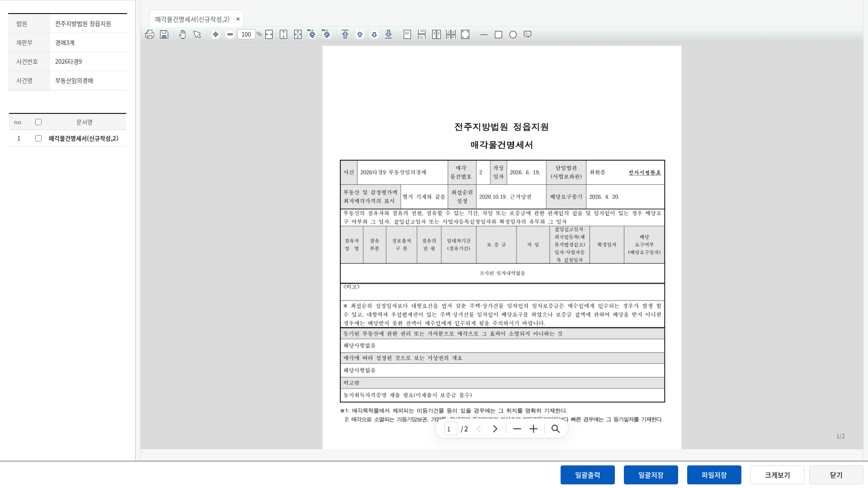Click the magnifier search icon in floating bar
Image resolution: width=868 pixels, height=488 pixels.
point(556,429)
